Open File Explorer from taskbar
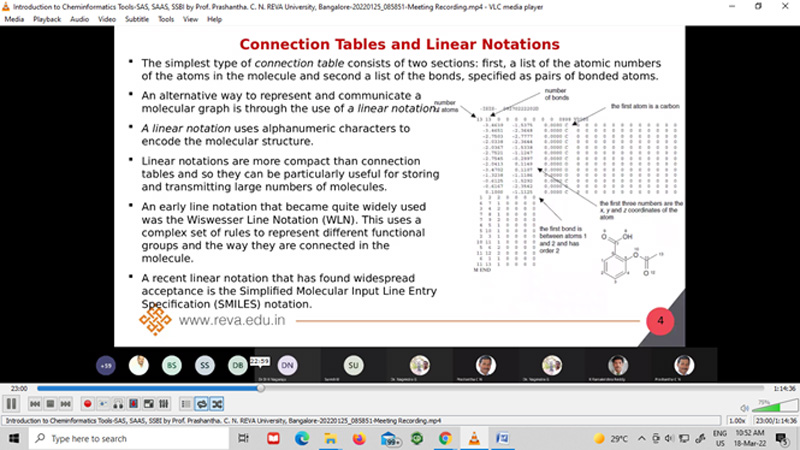 [x=330, y=438]
